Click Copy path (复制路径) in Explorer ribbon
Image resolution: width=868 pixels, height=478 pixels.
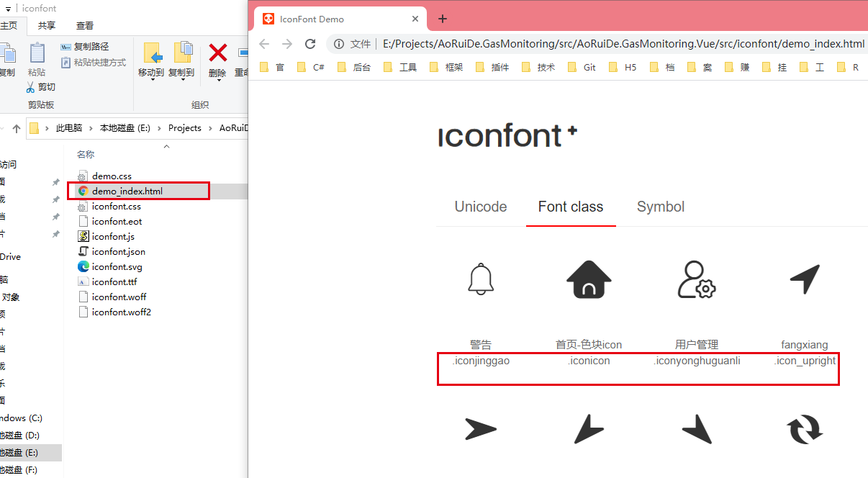pyautogui.click(x=85, y=47)
